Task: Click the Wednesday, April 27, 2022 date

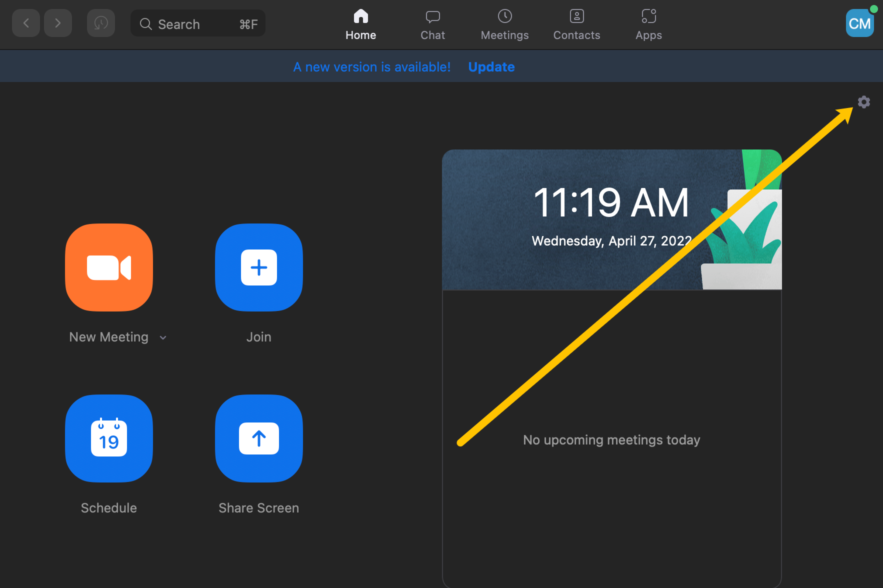Action: pyautogui.click(x=611, y=241)
